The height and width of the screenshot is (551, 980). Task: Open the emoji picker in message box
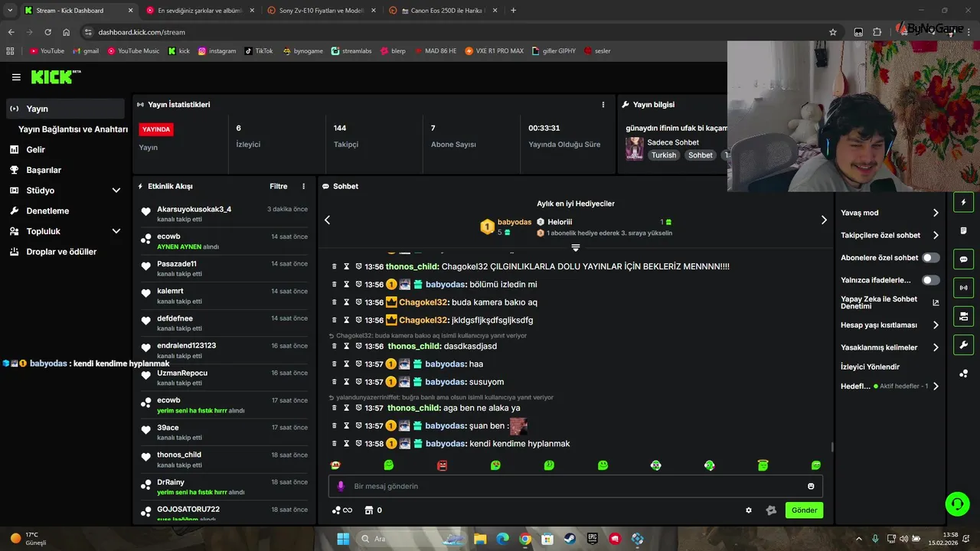811,486
